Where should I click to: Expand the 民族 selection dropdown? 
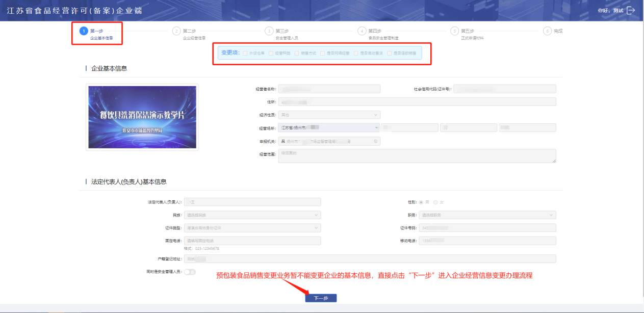coord(252,215)
